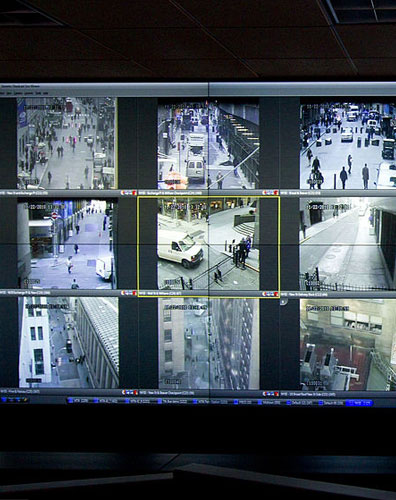Open the first menu in the menu bar
The height and width of the screenshot is (500, 396).
pos(3,94)
